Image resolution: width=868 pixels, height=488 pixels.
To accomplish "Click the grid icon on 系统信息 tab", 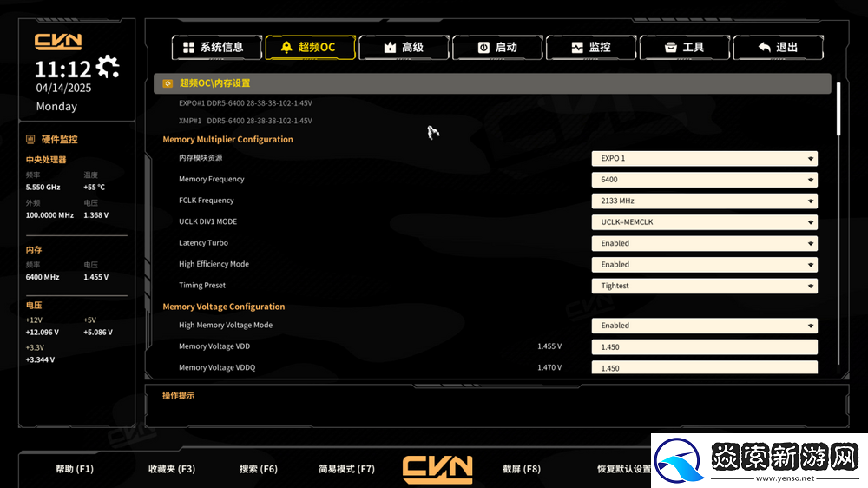I will [x=187, y=48].
